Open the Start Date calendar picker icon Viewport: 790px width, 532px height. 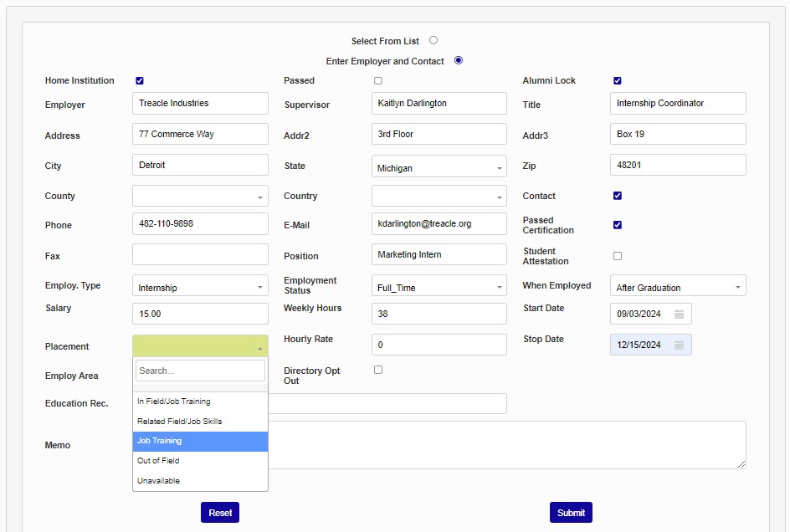pyautogui.click(x=680, y=315)
